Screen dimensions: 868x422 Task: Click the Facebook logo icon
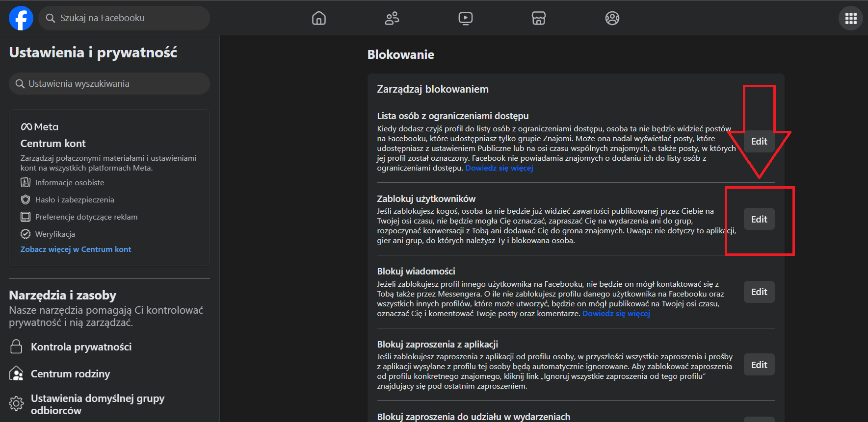(x=21, y=18)
